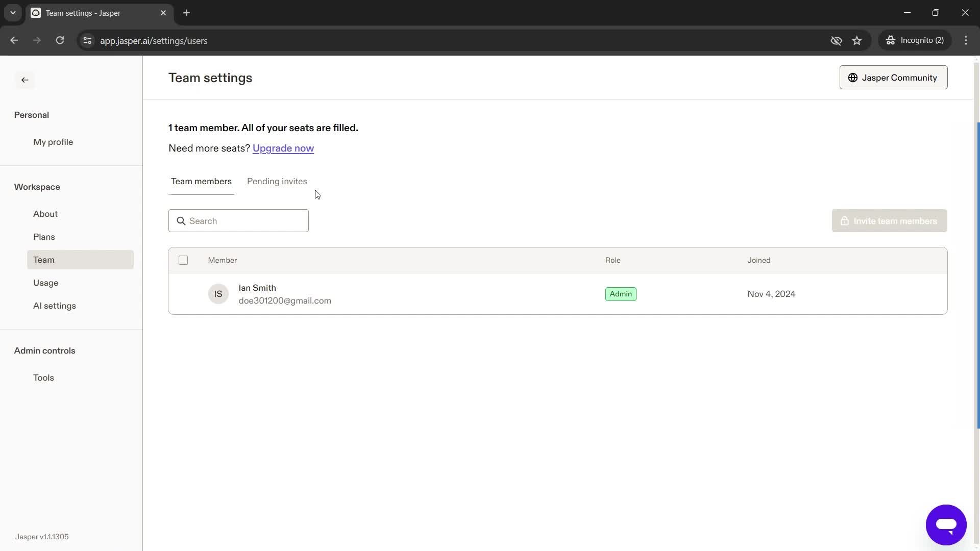The width and height of the screenshot is (980, 551).
Task: Toggle the select-all members checkbox
Action: click(x=183, y=260)
